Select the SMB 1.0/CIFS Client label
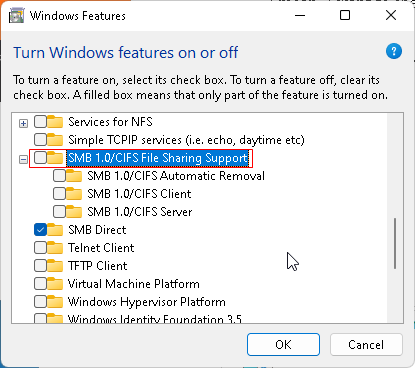Screen dimensions: 415x368 (x=139, y=194)
